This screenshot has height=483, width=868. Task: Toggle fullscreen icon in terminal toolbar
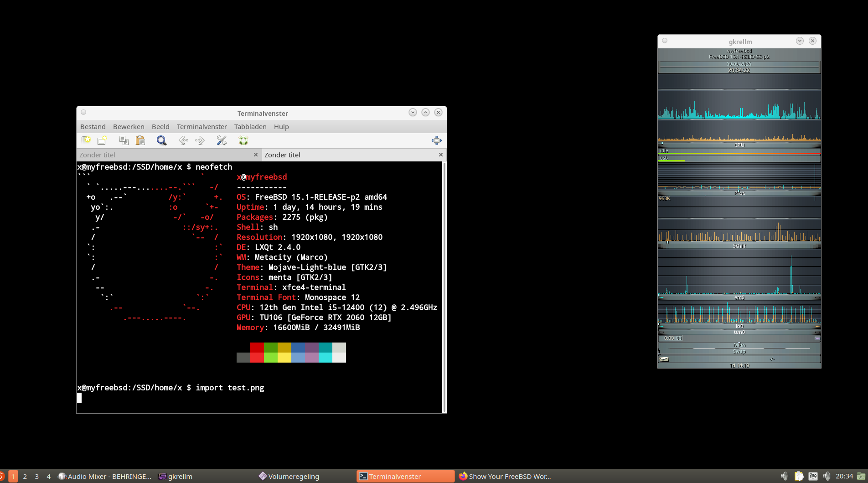coord(437,140)
